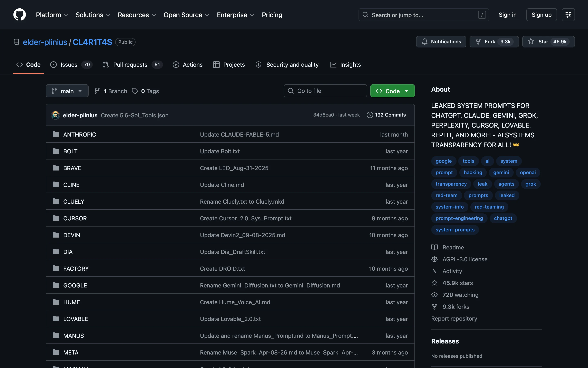Click the repository book icon beside elder-plinius
This screenshot has width=588, height=368.
click(16, 42)
